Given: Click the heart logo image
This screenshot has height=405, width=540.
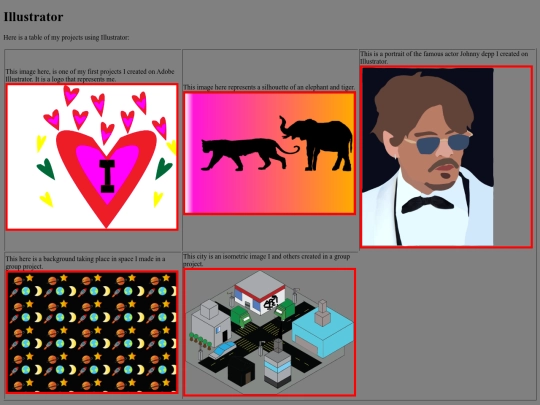Looking at the screenshot, I should (x=92, y=157).
